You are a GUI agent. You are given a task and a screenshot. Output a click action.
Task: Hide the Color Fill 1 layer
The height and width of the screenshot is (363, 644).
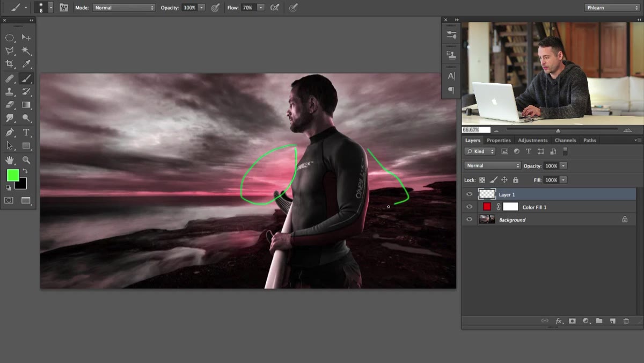click(470, 207)
